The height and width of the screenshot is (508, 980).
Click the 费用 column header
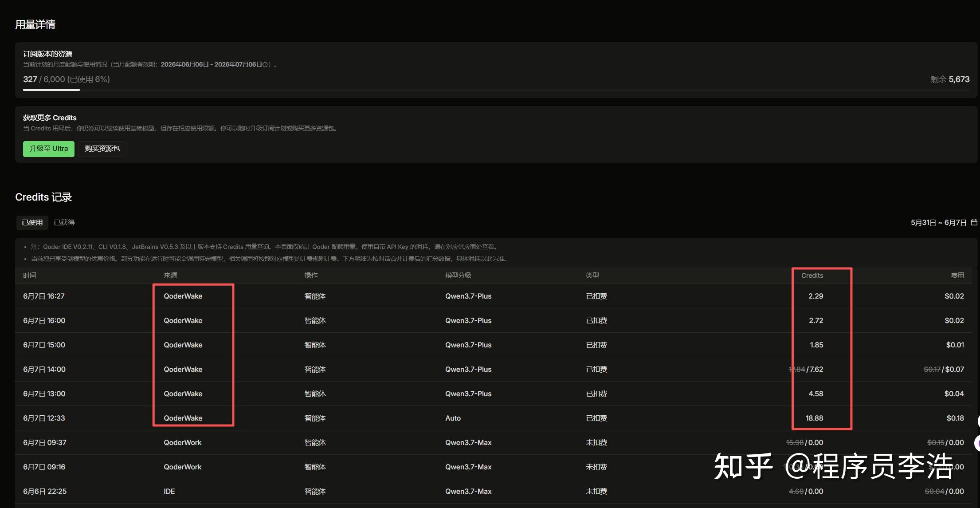[x=957, y=276]
